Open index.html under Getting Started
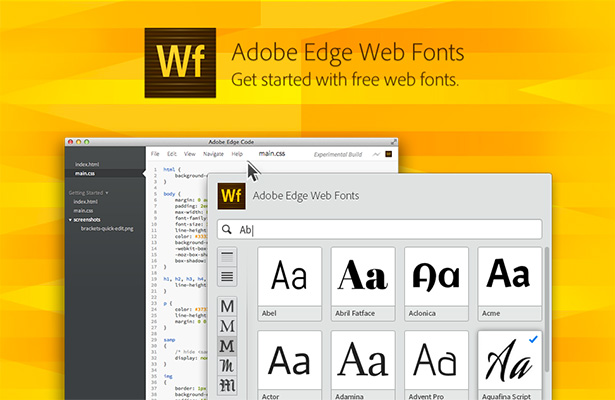 (86, 202)
